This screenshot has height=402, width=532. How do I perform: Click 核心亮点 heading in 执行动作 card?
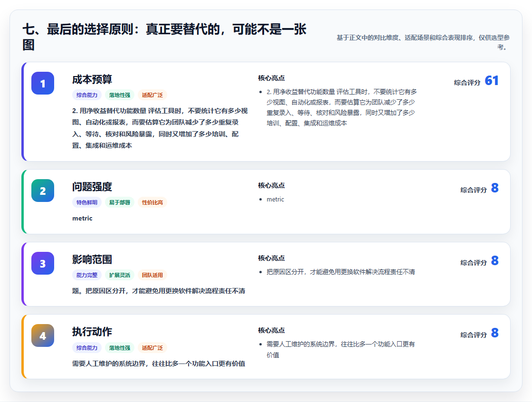coord(271,330)
